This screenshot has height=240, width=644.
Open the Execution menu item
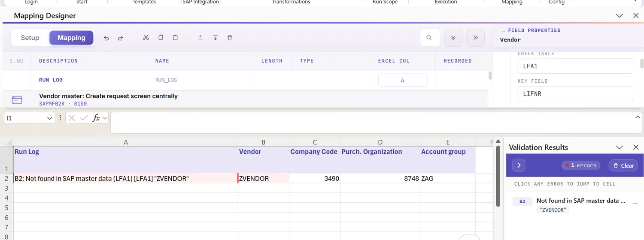tap(446, 2)
